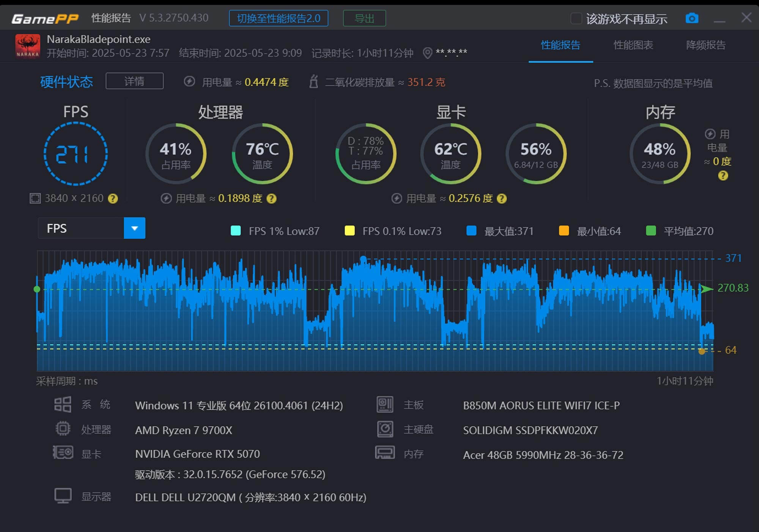This screenshot has width=759, height=532.
Task: Click the GPU memory 56% gauge
Action: click(x=536, y=154)
